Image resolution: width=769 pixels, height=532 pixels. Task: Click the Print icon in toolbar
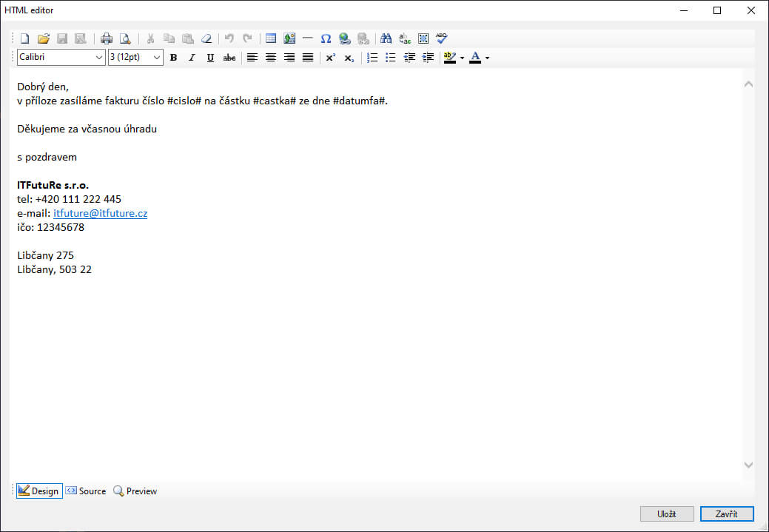coord(107,38)
